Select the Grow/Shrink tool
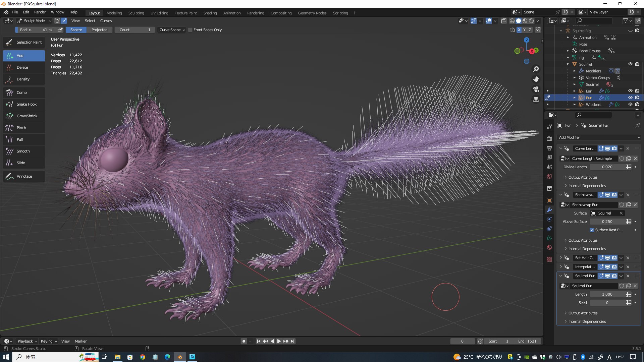Image resolution: width=644 pixels, height=362 pixels. 24,116
